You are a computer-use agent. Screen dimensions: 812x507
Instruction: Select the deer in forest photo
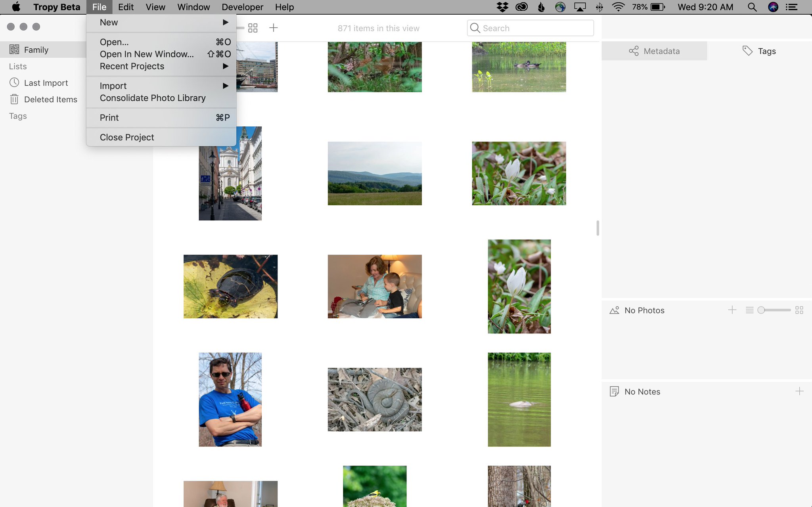click(375, 67)
